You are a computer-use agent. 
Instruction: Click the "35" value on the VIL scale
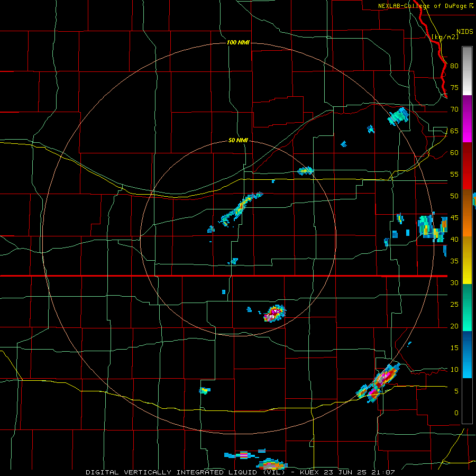point(454,261)
